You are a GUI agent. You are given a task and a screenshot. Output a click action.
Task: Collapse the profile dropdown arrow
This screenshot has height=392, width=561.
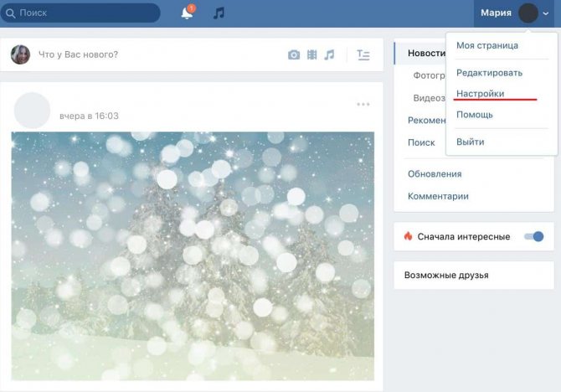coord(546,13)
